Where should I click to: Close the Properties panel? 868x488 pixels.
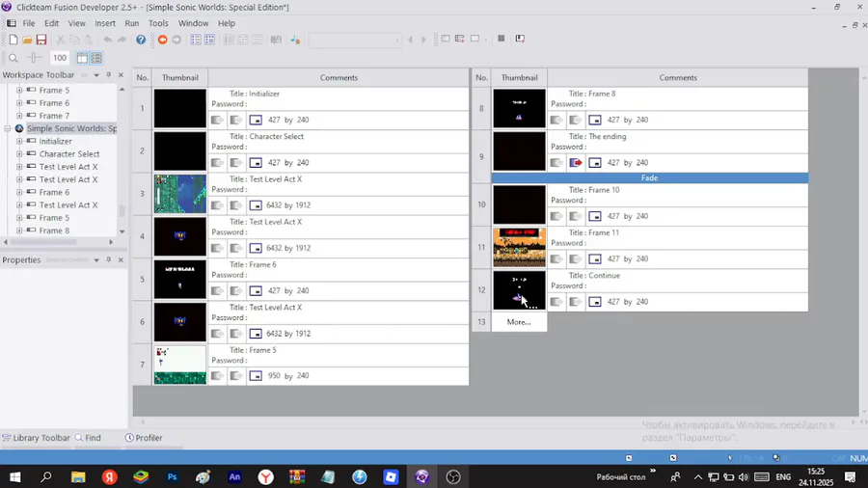pyautogui.click(x=121, y=259)
